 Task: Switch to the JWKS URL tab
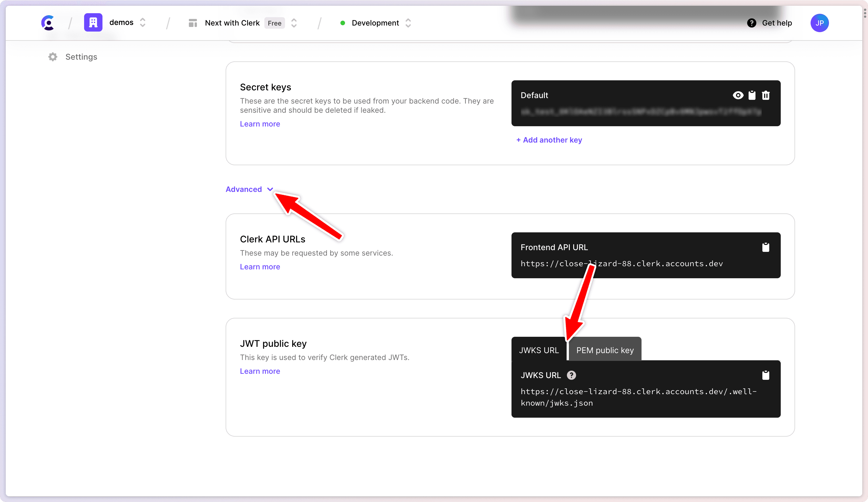click(x=539, y=350)
